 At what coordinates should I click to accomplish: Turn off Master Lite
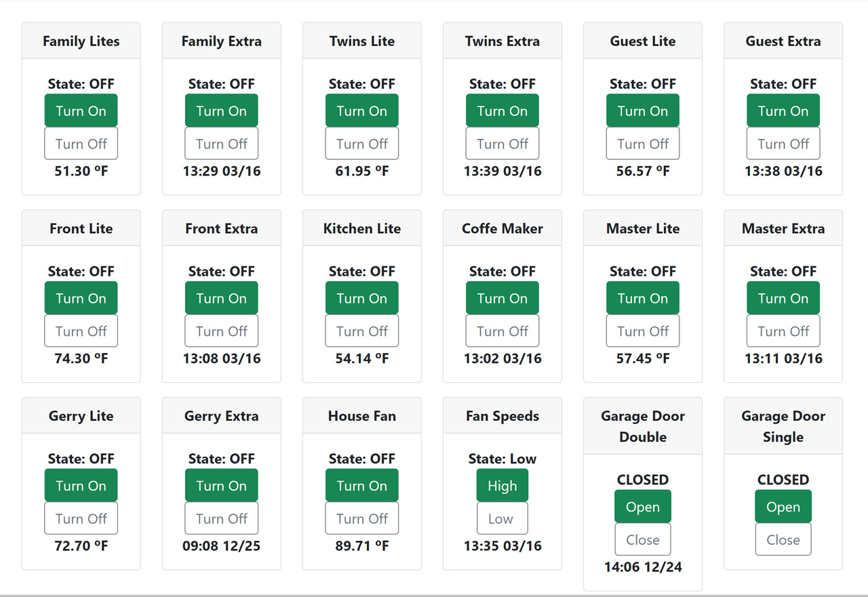pos(642,331)
